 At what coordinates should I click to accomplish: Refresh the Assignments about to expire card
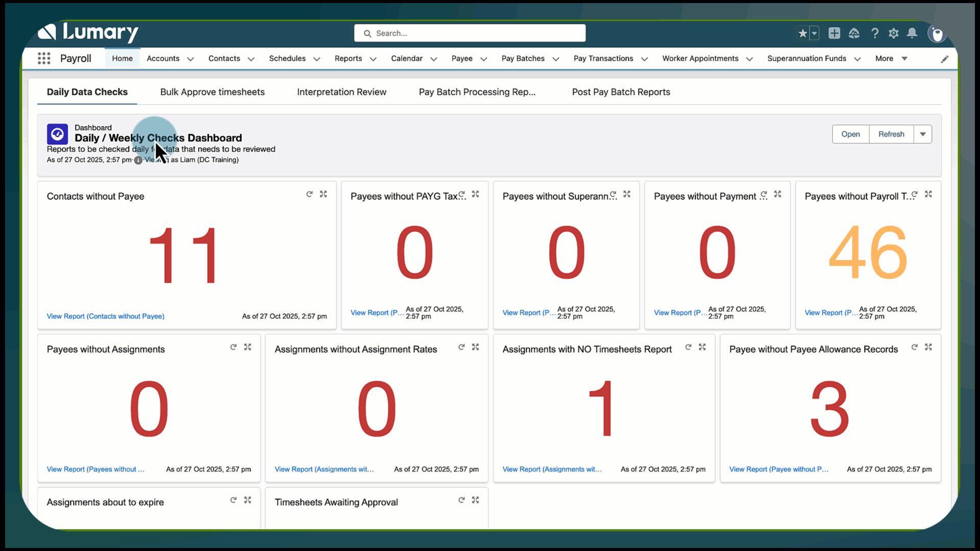click(233, 500)
